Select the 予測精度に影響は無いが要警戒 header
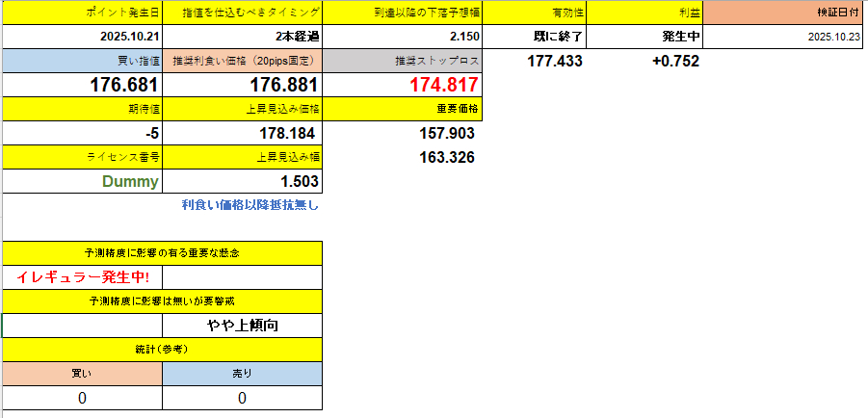Viewport: 868px width, 418px height. [x=162, y=301]
